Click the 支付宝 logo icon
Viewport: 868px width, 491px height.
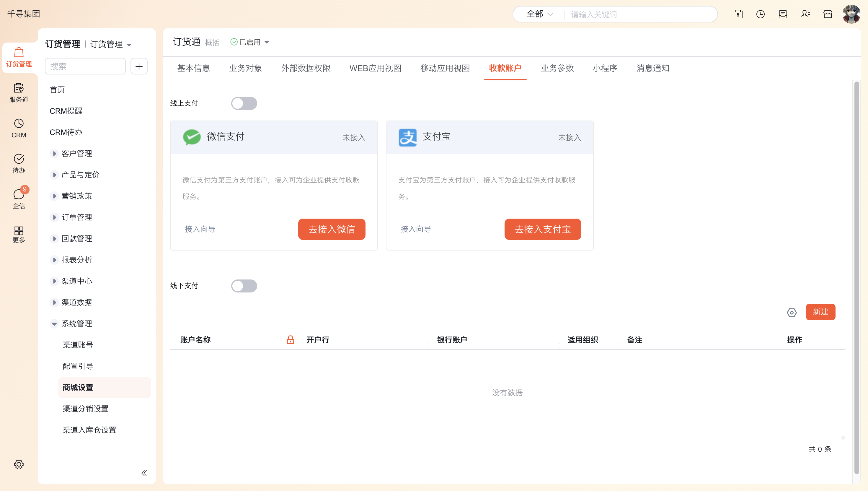click(408, 137)
